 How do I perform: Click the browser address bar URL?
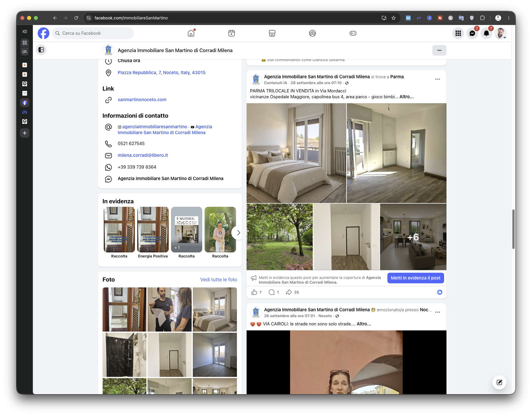(131, 18)
